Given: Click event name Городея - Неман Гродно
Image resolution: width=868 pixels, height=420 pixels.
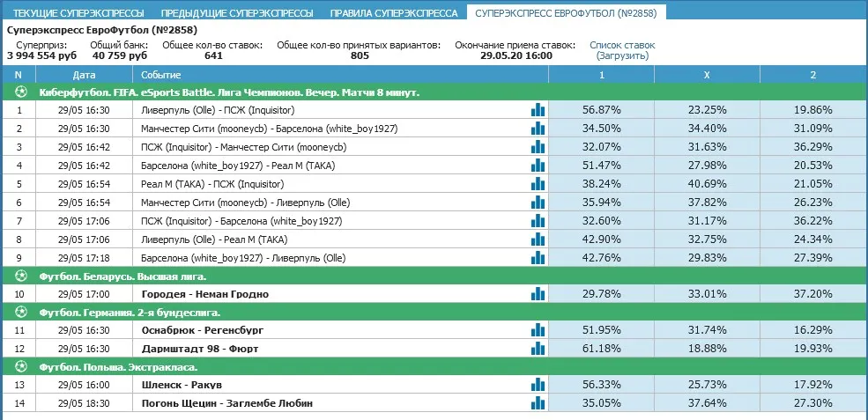Looking at the screenshot, I should (204, 294).
